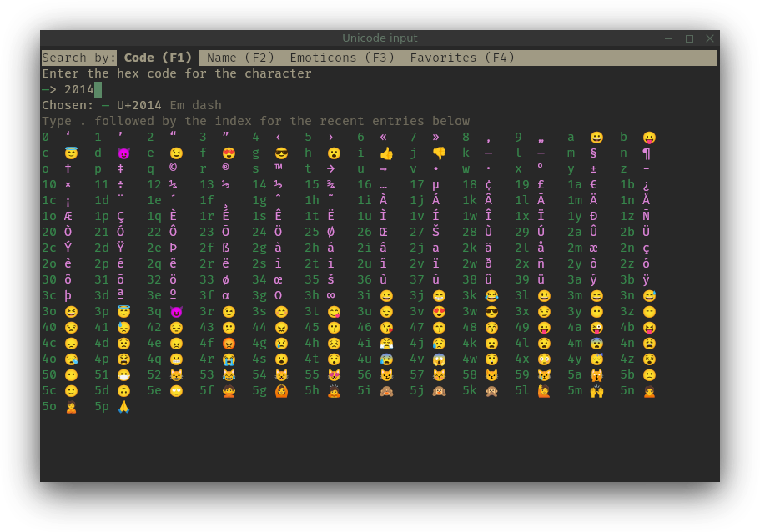
Task: Select the heart-eyes emoji at index f
Action: 229,153
